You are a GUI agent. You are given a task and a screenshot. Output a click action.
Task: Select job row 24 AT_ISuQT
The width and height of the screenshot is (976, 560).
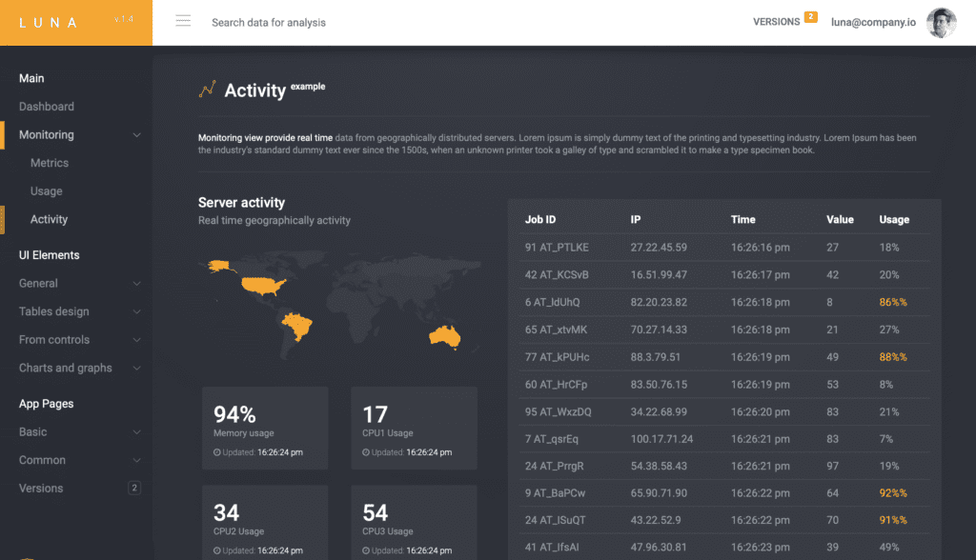724,520
